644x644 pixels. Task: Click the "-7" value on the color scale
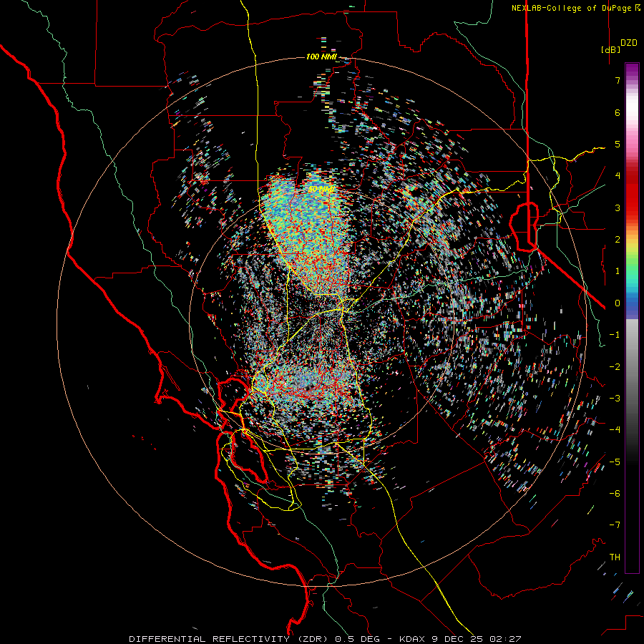tap(615, 525)
